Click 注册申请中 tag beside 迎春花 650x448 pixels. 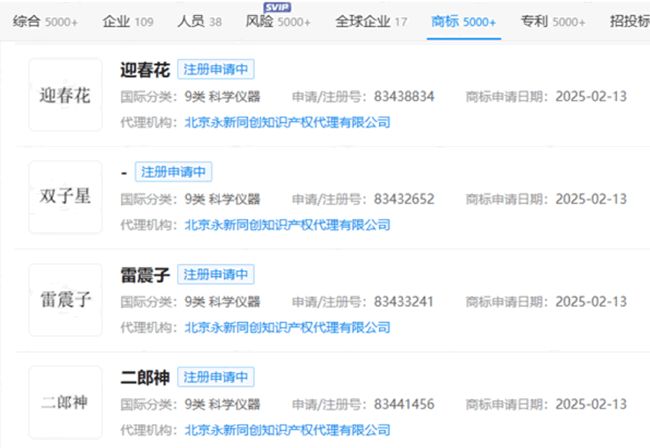tap(216, 69)
